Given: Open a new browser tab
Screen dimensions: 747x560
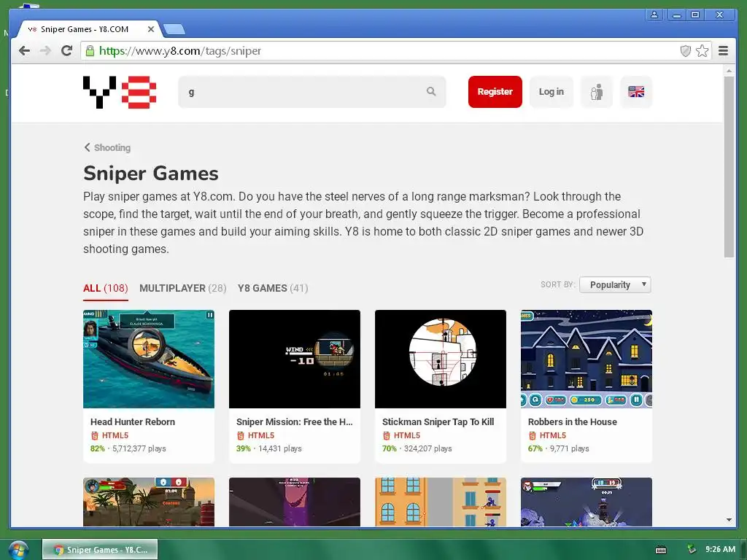Looking at the screenshot, I should [x=174, y=29].
